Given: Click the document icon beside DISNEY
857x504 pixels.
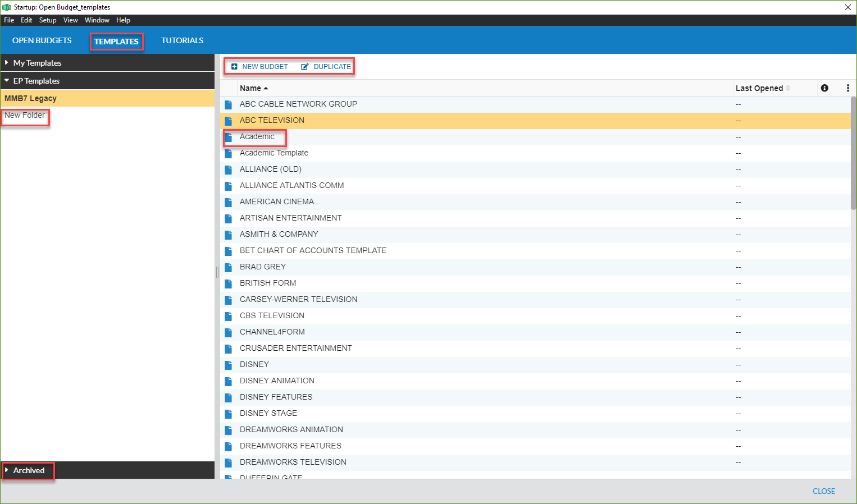Looking at the screenshot, I should coord(229,365).
